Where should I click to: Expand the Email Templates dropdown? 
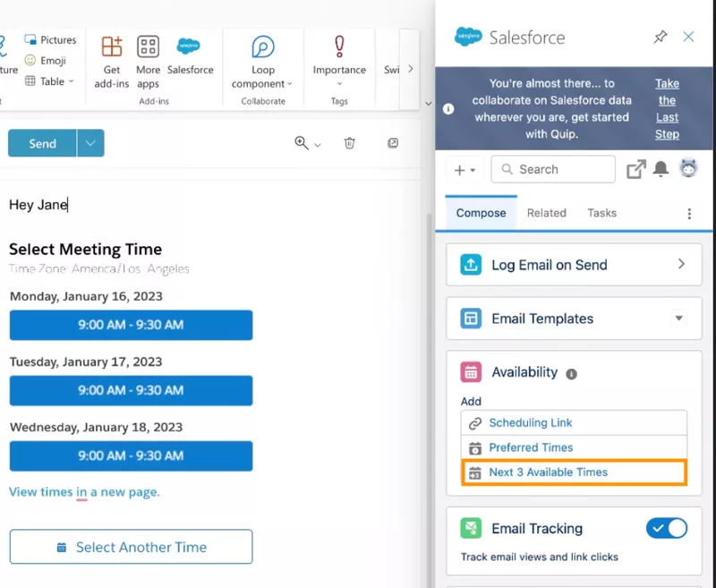[678, 319]
